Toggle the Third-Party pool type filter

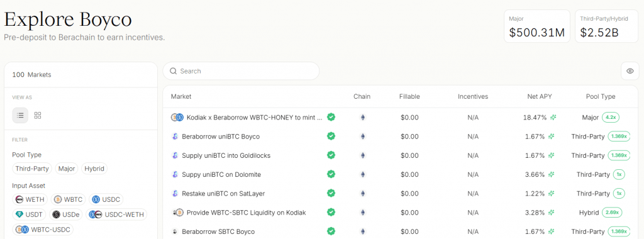(x=32, y=169)
